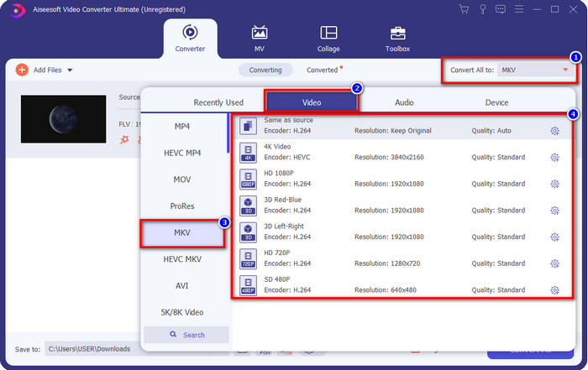
Task: Open settings gear for SD 480P
Action: coord(554,290)
